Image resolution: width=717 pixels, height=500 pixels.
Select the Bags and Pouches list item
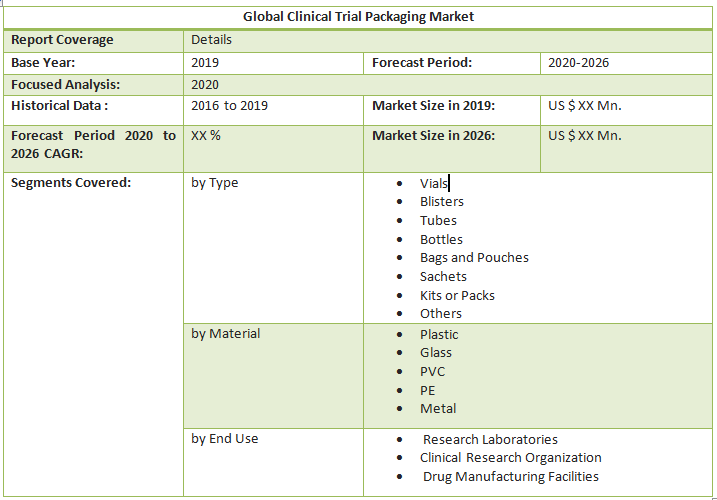pyautogui.click(x=474, y=257)
